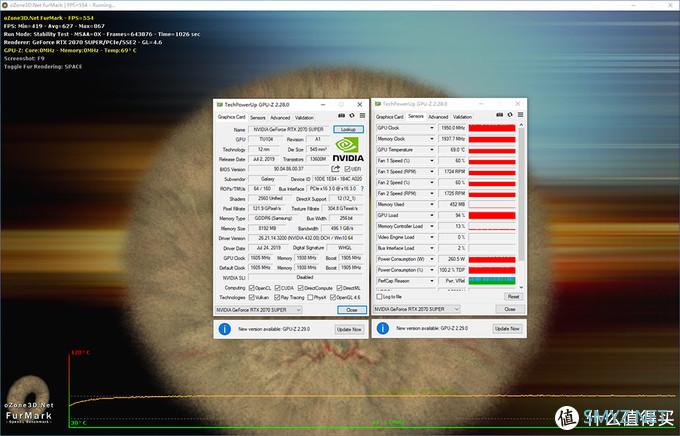
Task: Select Graphics Card tab in left GPU-Z window
Action: pyautogui.click(x=232, y=117)
